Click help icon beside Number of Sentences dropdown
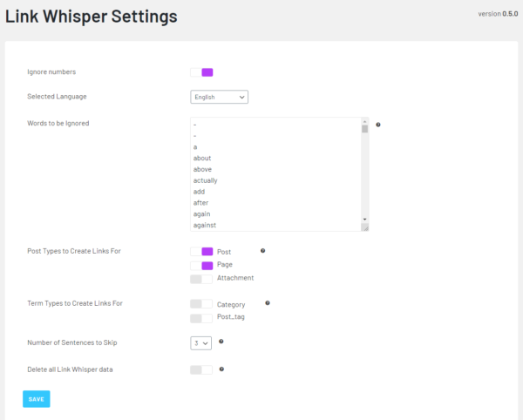This screenshot has height=420, width=523. click(x=221, y=342)
